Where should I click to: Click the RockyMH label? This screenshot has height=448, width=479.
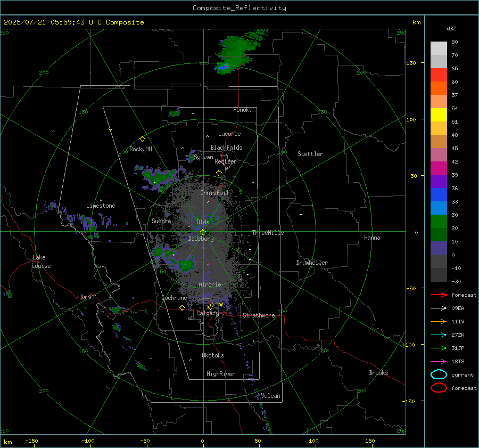point(141,149)
